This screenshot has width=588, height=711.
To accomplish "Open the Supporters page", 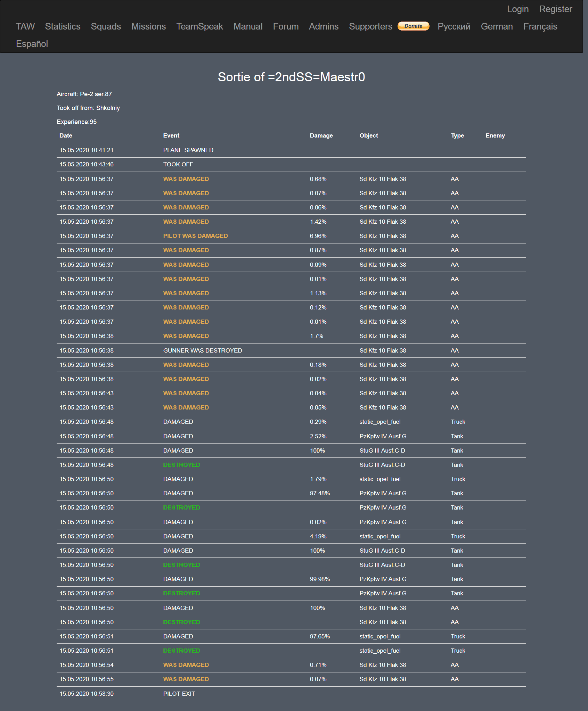I will 370,26.
